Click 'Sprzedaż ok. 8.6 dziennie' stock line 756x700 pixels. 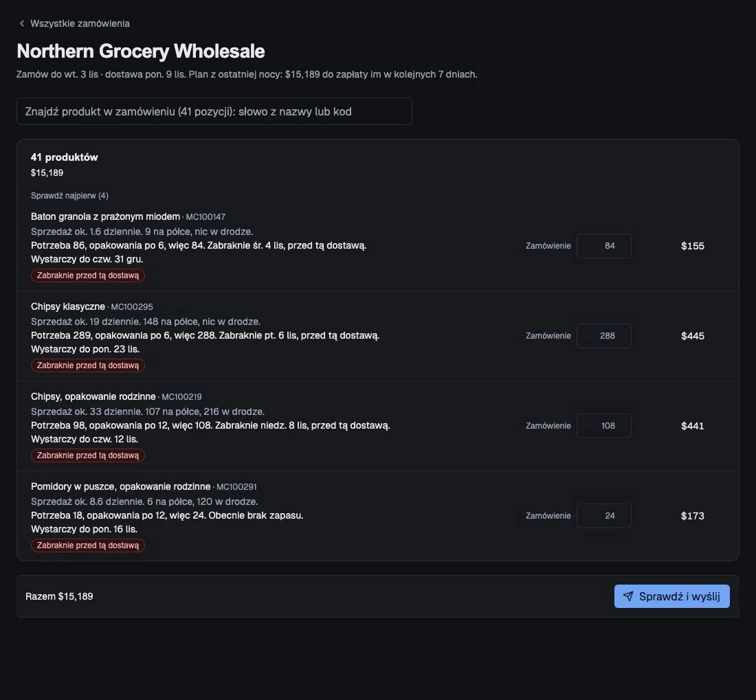[x=144, y=502]
